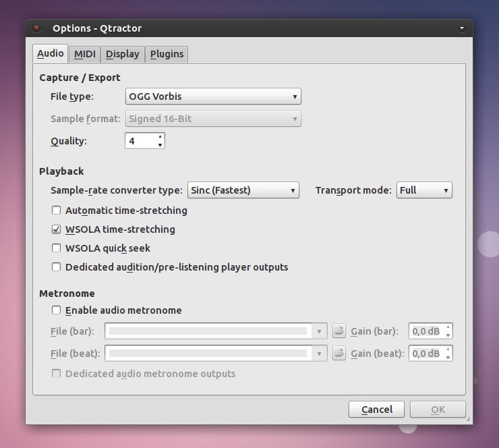
Task: Click the File (bar) text field
Action: point(208,331)
